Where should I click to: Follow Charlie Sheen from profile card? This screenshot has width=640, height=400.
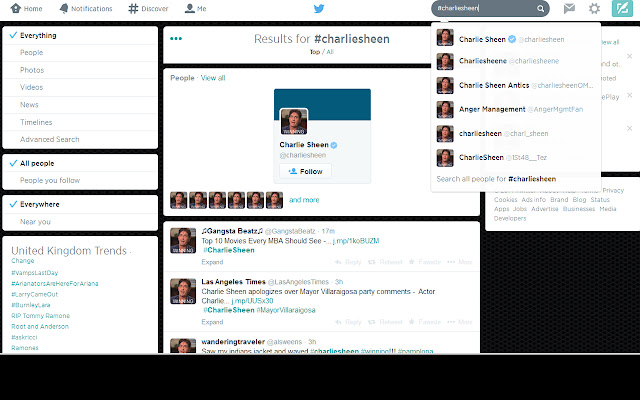[305, 171]
